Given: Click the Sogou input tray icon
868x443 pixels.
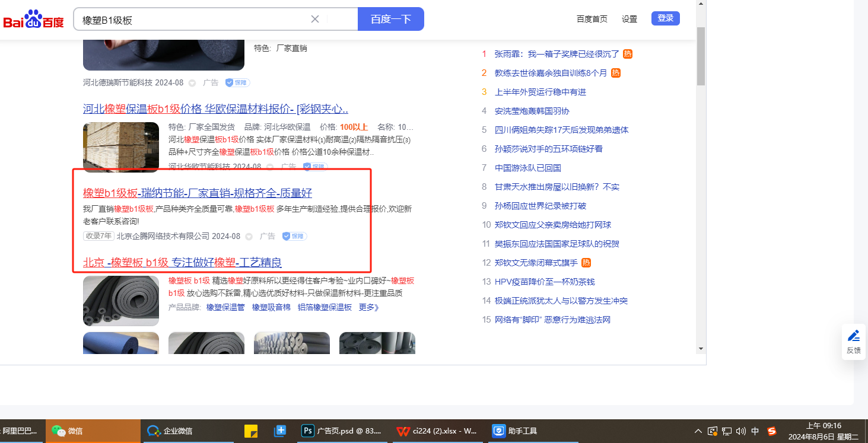Looking at the screenshot, I should tap(772, 431).
